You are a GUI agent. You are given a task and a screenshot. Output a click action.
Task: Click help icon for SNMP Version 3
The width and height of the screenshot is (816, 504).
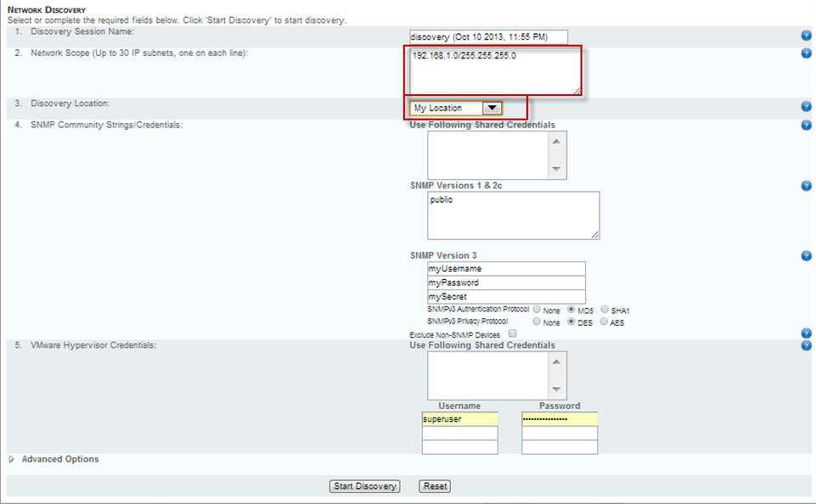click(806, 255)
